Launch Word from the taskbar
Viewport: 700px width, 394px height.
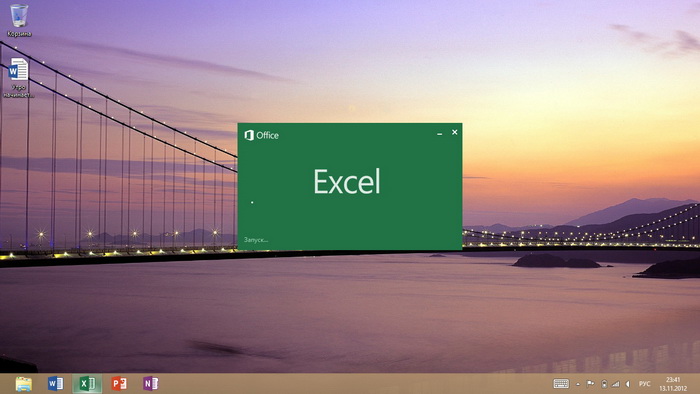click(55, 384)
